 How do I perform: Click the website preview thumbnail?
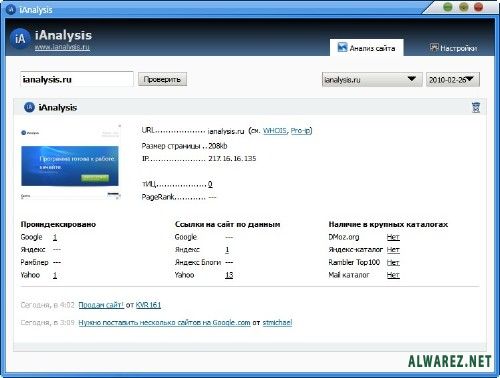[x=70, y=162]
